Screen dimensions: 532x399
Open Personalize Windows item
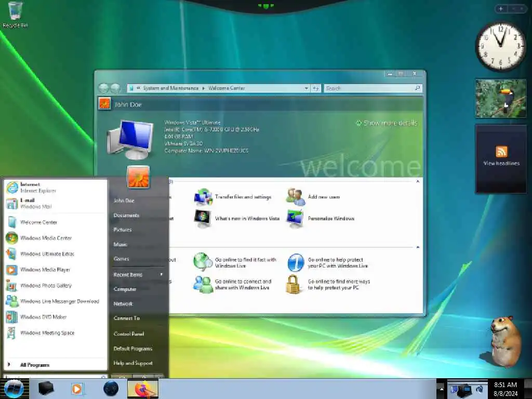point(321,219)
